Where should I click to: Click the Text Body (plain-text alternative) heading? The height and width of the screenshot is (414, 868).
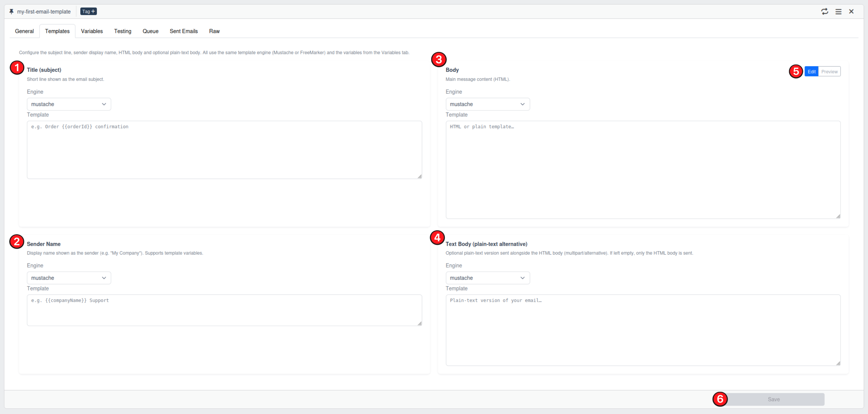tap(486, 244)
